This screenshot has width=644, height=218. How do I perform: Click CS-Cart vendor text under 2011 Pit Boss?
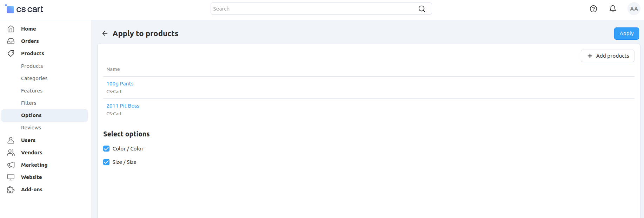point(114,114)
